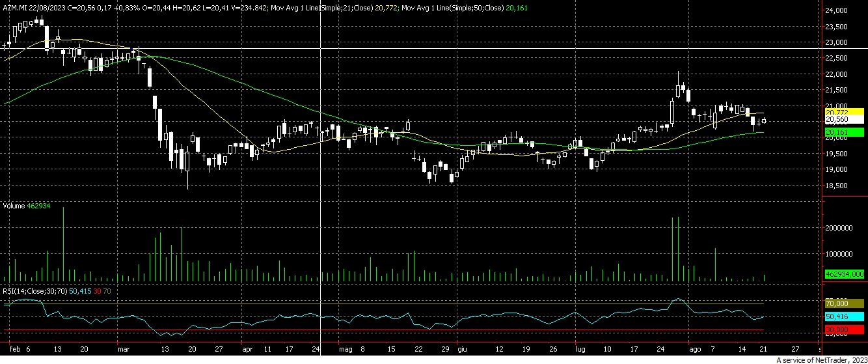The image size is (868, 364).
Task: Click the cyan 50,416 RSI value tag
Action: (844, 316)
